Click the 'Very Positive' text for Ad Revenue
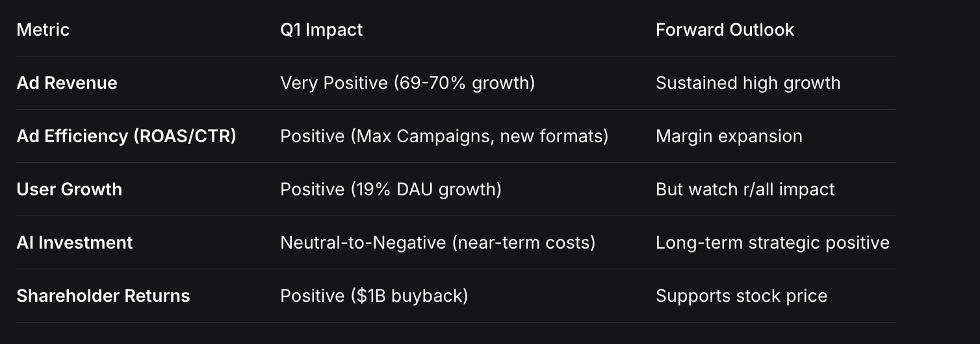This screenshot has width=980, height=344. (333, 83)
